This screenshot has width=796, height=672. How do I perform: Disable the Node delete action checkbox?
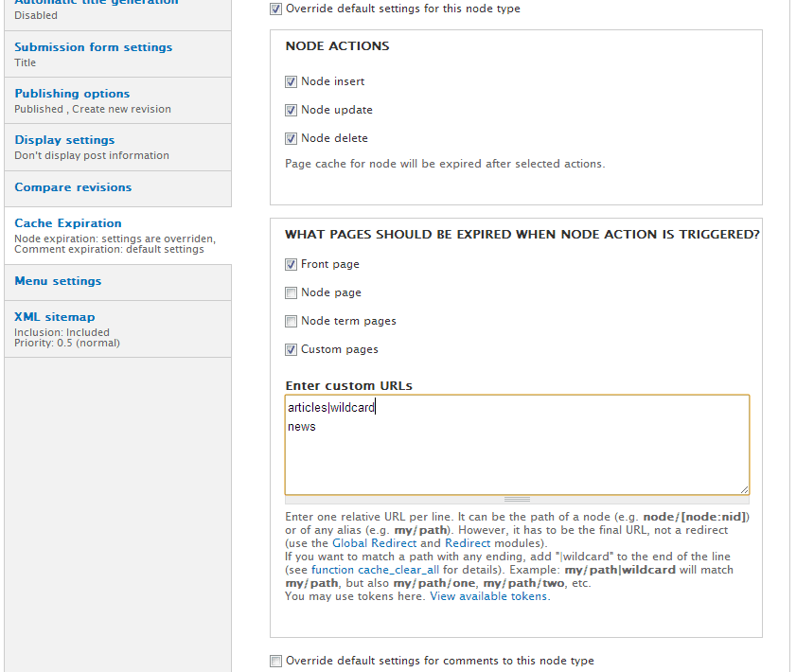292,139
